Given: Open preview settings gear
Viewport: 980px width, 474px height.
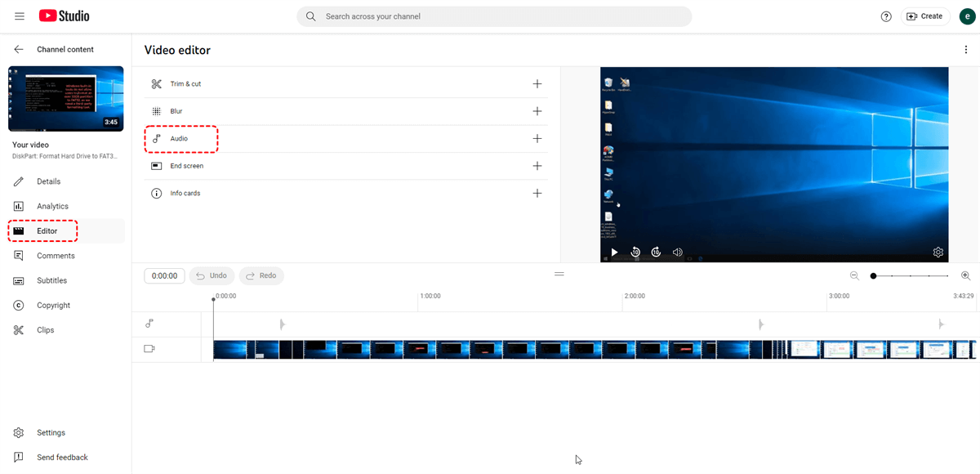Looking at the screenshot, I should click(x=938, y=253).
